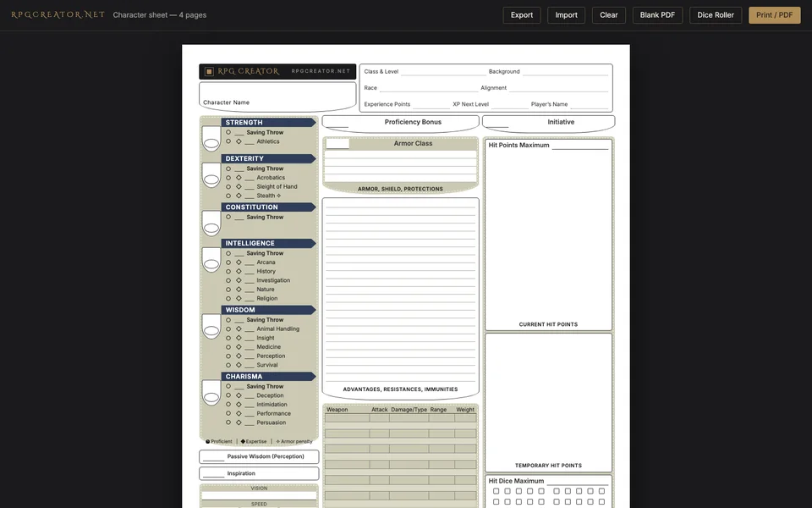Click the Inspiration value field
812x508 pixels.
click(x=213, y=473)
